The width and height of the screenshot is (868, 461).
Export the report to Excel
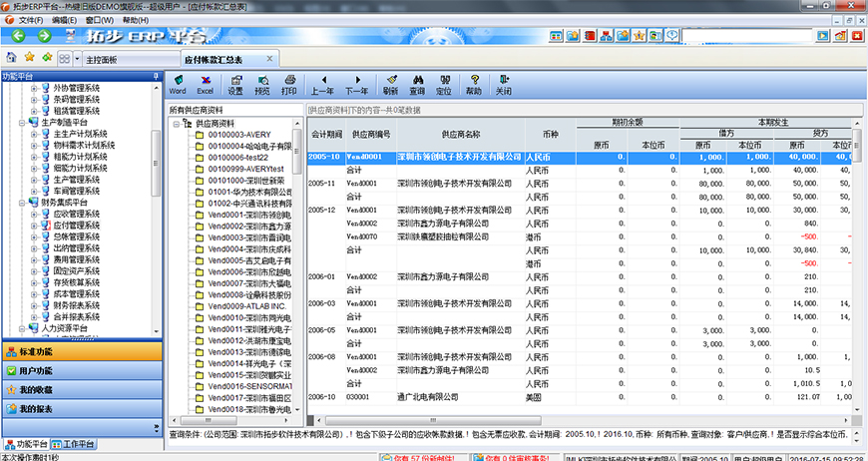click(x=205, y=84)
